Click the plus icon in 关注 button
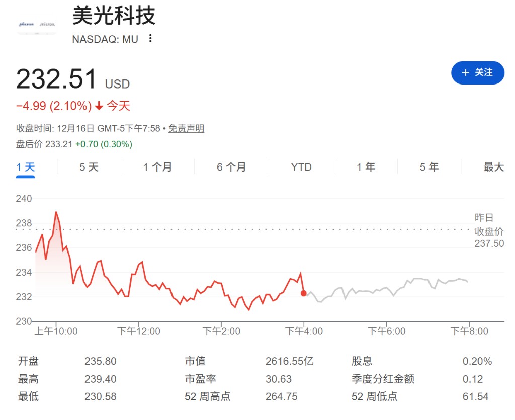Screen dimensions: 515x420 (x=465, y=73)
